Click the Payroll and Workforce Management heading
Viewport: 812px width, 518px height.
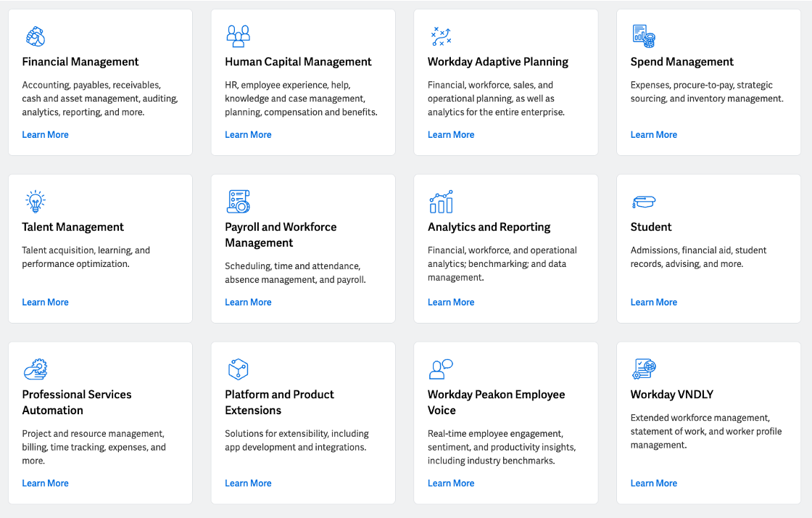pos(281,234)
